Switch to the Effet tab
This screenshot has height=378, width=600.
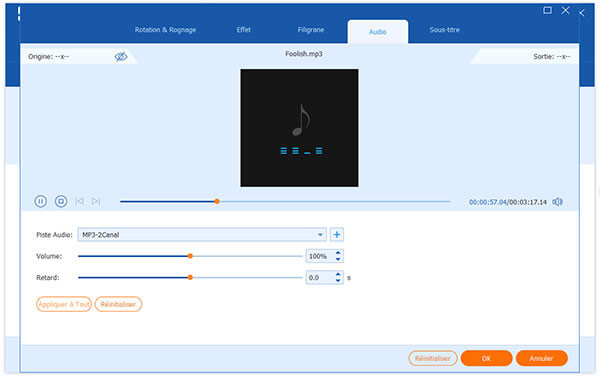(244, 29)
